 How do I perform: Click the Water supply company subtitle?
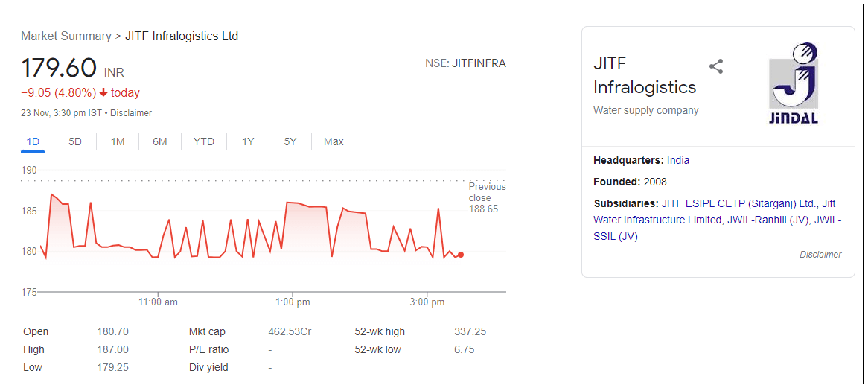(646, 111)
